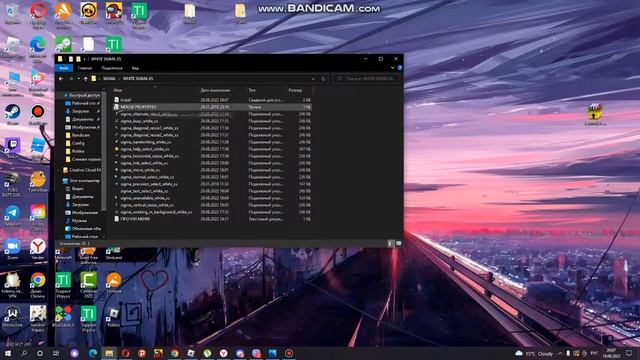The width and height of the screenshot is (640, 360).
Task: Open weather widget showing Cloudy
Action: pyautogui.click(x=534, y=353)
